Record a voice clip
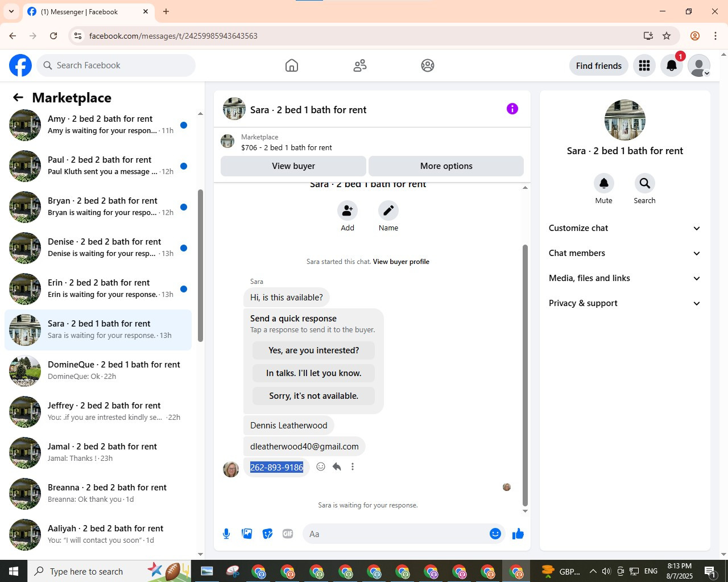 [226, 534]
